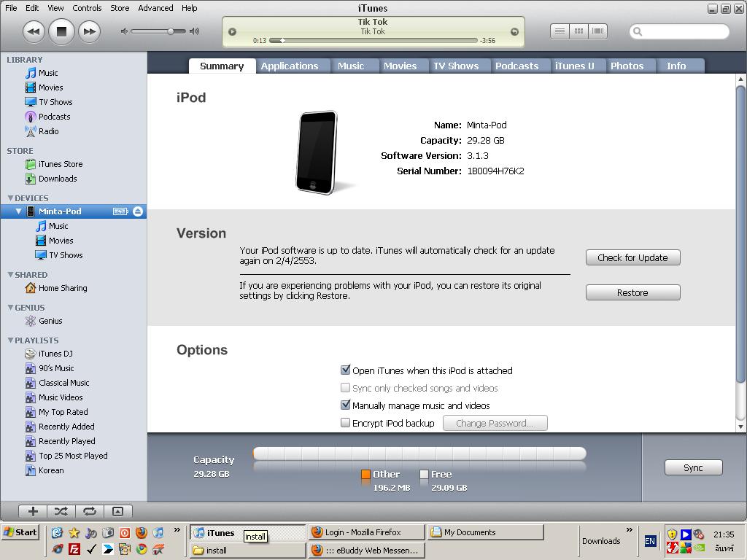Collapse the Devices section
The image size is (747, 560).
point(10,198)
